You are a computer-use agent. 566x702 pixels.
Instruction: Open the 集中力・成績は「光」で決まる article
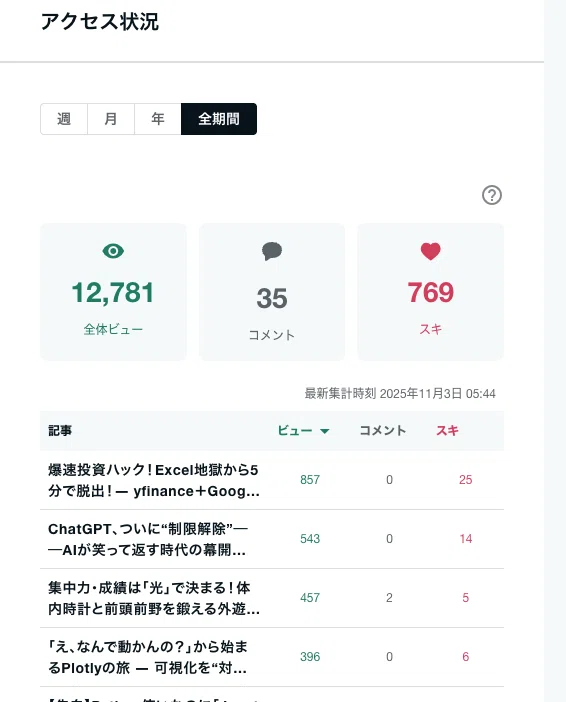pyautogui.click(x=154, y=598)
